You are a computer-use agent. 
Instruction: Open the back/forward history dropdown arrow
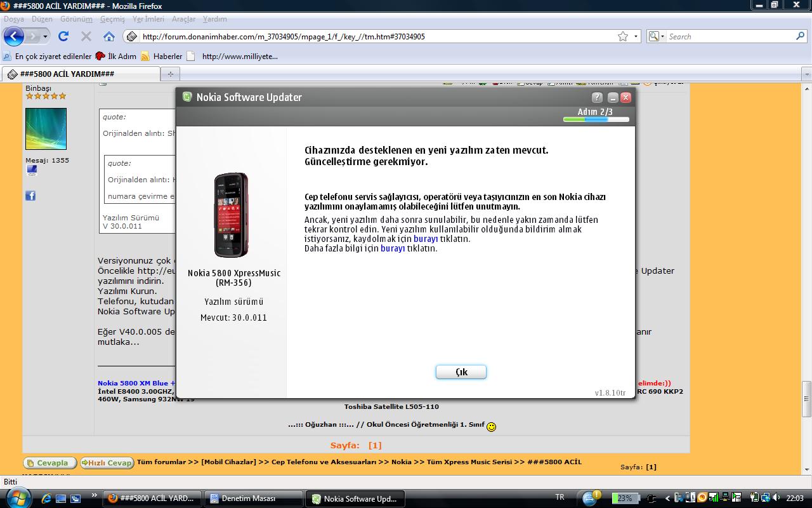[x=45, y=37]
